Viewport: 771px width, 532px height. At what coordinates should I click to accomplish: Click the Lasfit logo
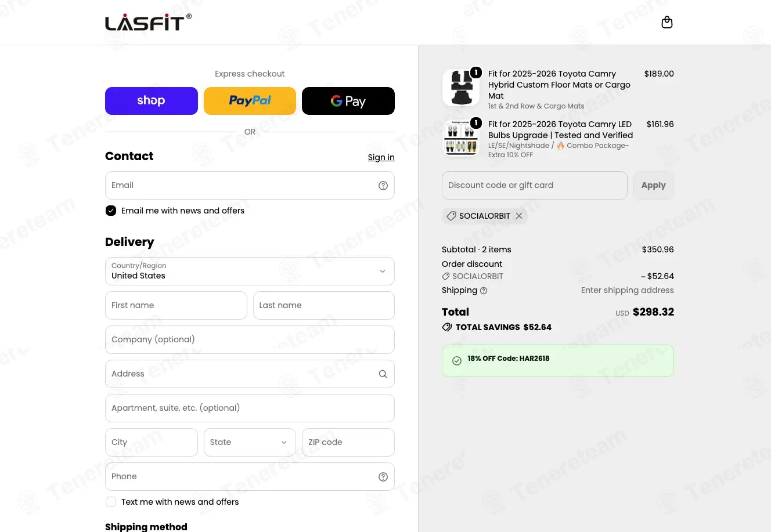pyautogui.click(x=148, y=22)
